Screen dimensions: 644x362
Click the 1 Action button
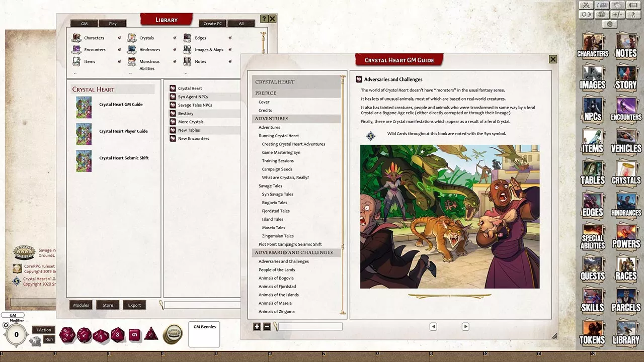point(44,330)
